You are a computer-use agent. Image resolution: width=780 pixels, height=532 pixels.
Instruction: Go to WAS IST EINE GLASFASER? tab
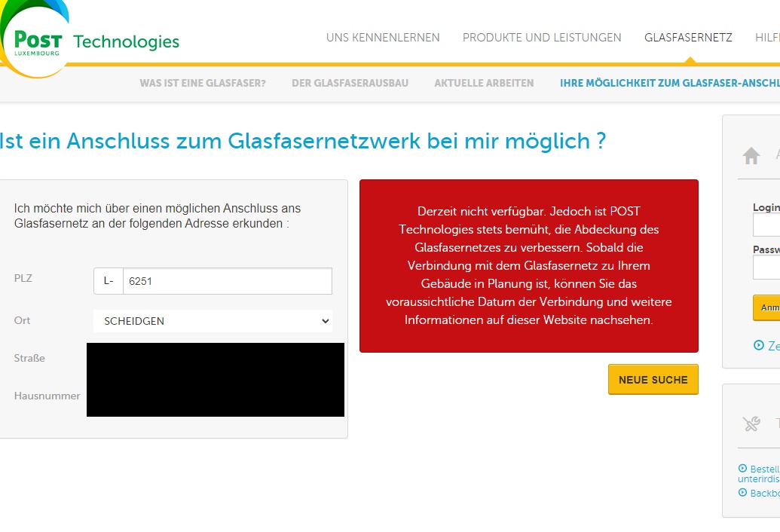point(203,84)
